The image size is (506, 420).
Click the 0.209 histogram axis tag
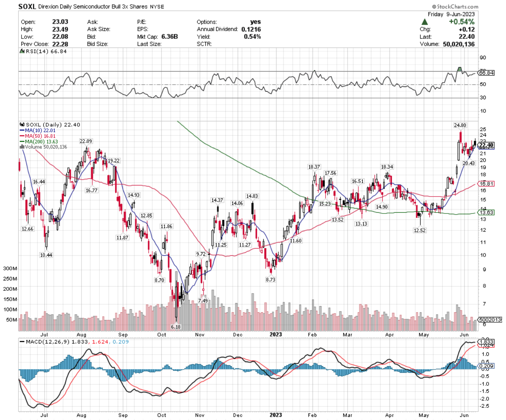[x=486, y=366]
